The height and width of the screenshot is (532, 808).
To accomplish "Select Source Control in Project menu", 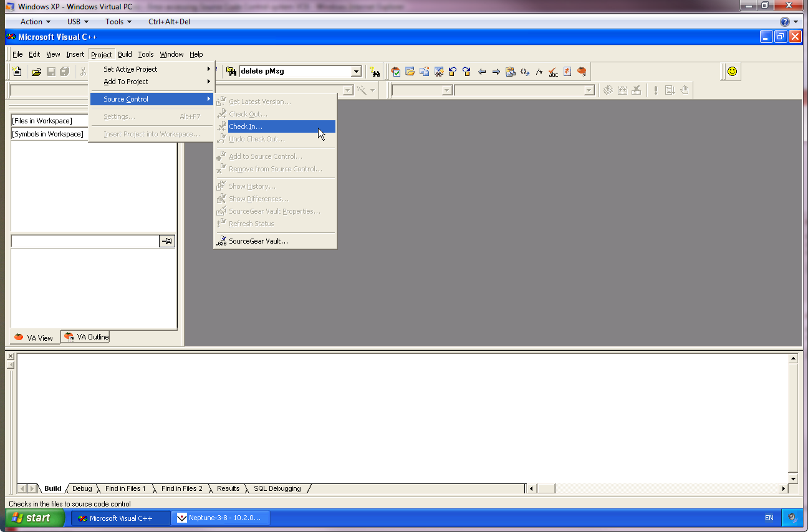I will click(151, 99).
